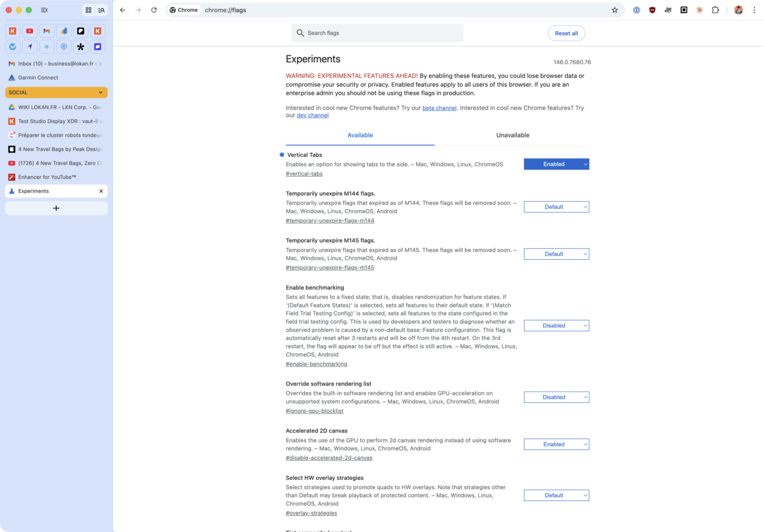Open the browser Extensions puzzle-piece menu
764x532 pixels.
coord(715,10)
